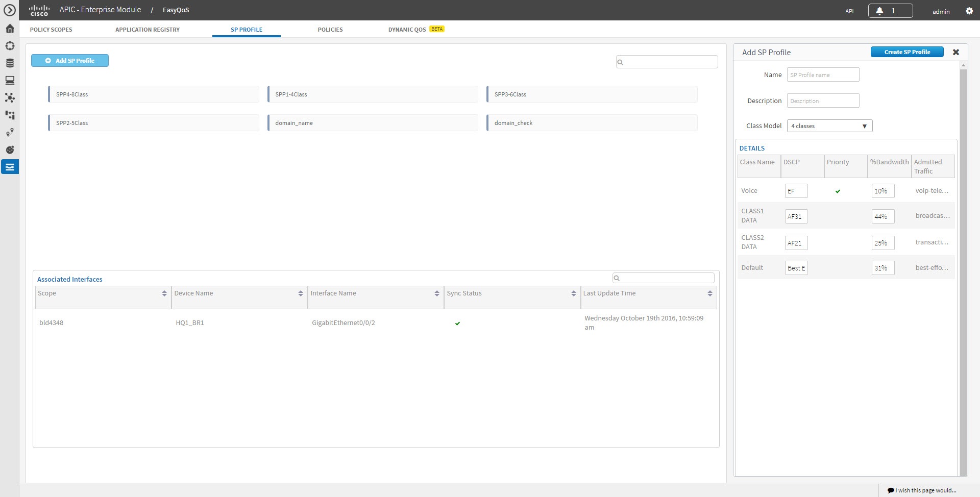Click the Add SP Profile panel scrollbar
The width and height of the screenshot is (980, 497).
[963, 272]
